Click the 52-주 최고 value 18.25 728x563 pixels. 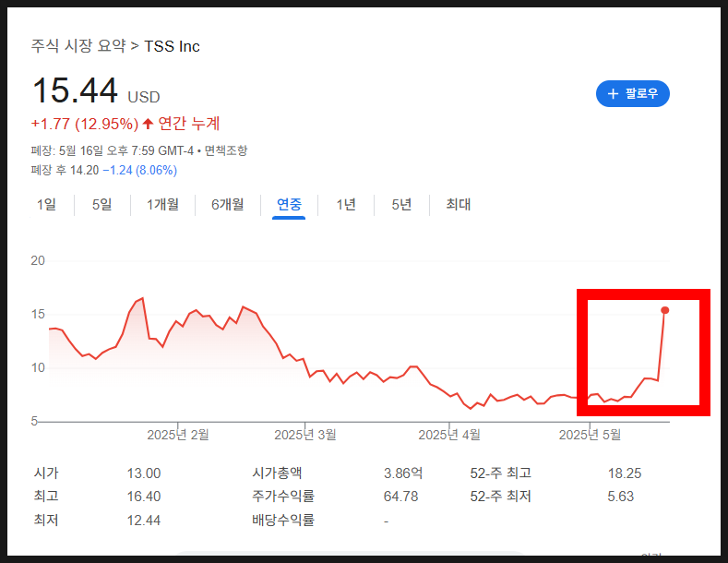(x=625, y=473)
